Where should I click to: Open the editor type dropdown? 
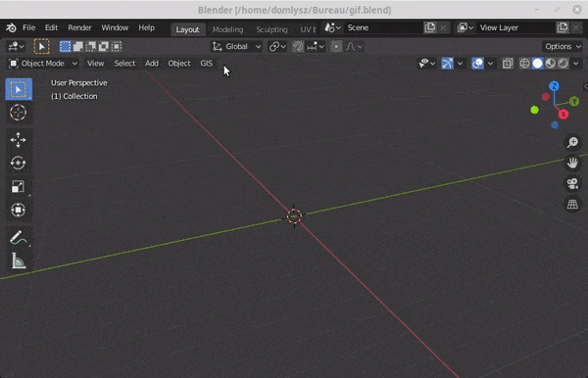16,46
